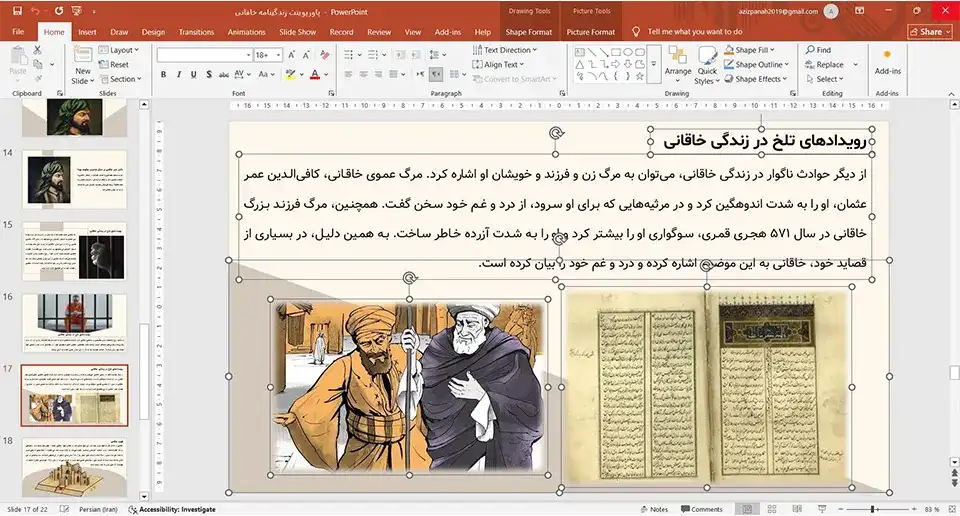Image resolution: width=960 pixels, height=516 pixels.
Task: Click the Tell me what you want search field
Action: 695,32
